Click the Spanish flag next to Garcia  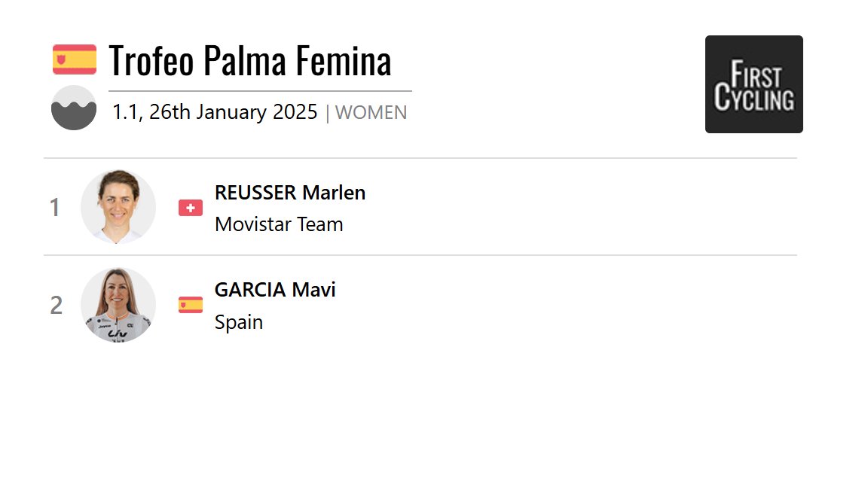[x=191, y=305]
